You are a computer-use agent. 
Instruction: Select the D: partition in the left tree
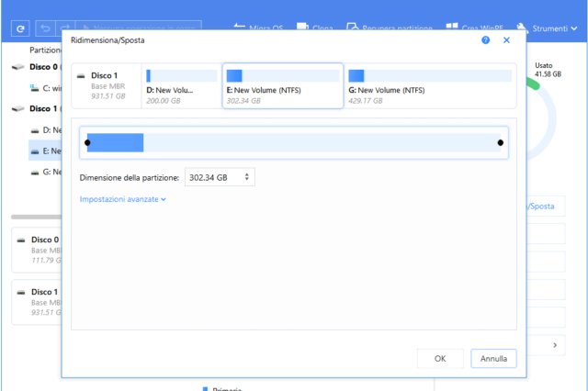coord(45,130)
